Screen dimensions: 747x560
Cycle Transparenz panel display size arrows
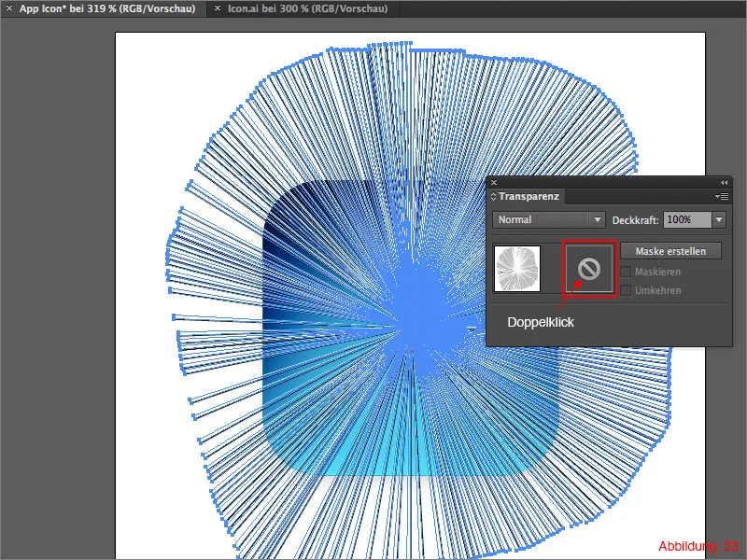pyautogui.click(x=493, y=196)
